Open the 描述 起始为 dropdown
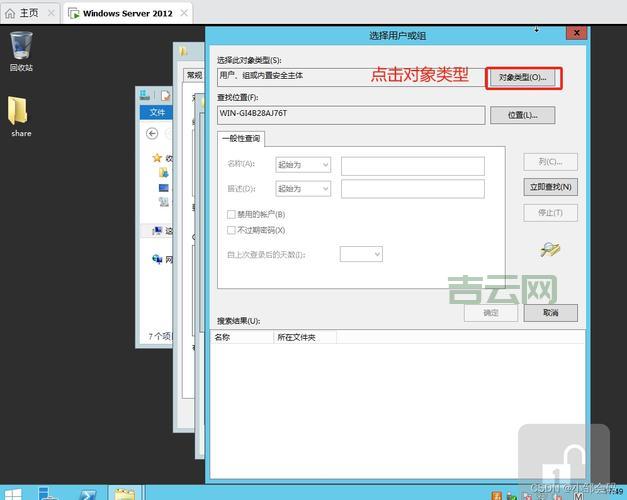Viewport: 627px width, 500px height. pyautogui.click(x=303, y=189)
